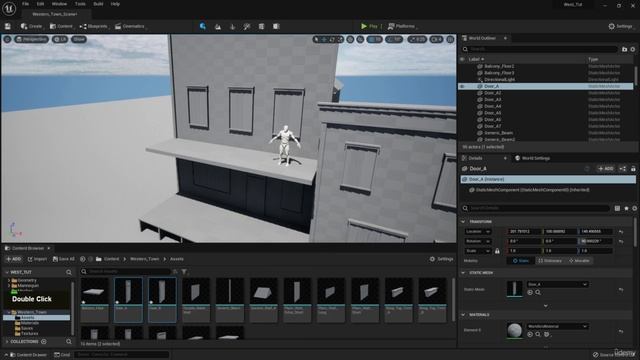The image size is (640, 360).
Task: Open the File menu
Action: point(25,4)
